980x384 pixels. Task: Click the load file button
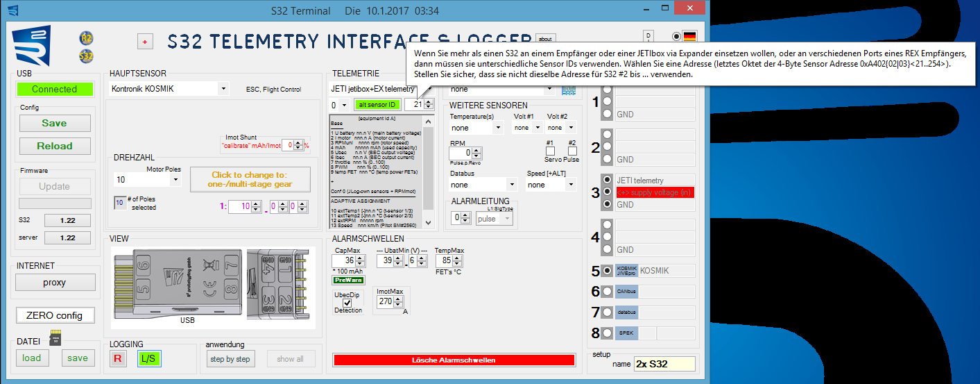point(32,358)
